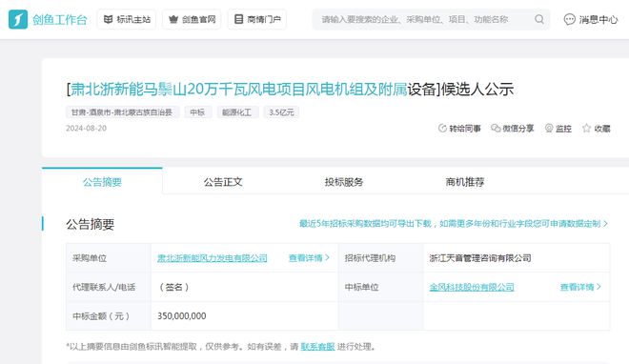This screenshot has height=364, width=629.
Task: Click the 2024-08-20 date text
Action: [86, 129]
